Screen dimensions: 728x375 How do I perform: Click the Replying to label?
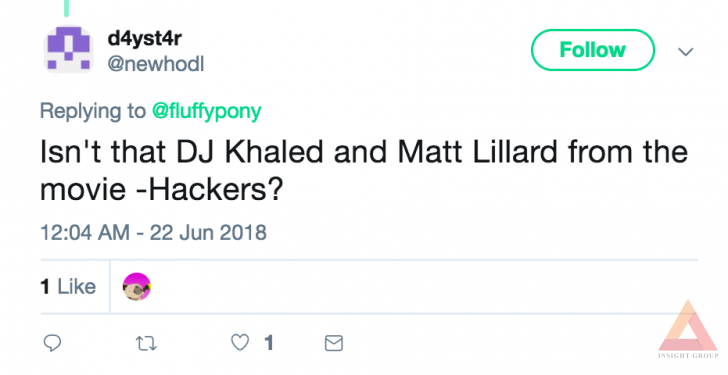click(x=93, y=111)
